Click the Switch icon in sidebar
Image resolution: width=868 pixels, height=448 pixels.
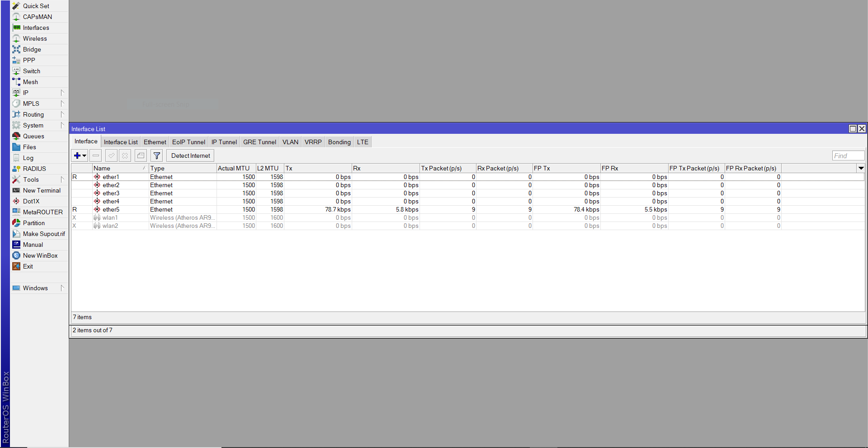[16, 71]
